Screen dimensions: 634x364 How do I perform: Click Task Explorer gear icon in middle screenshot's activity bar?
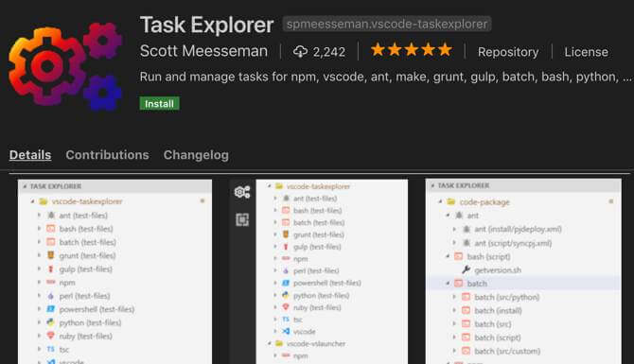click(242, 192)
